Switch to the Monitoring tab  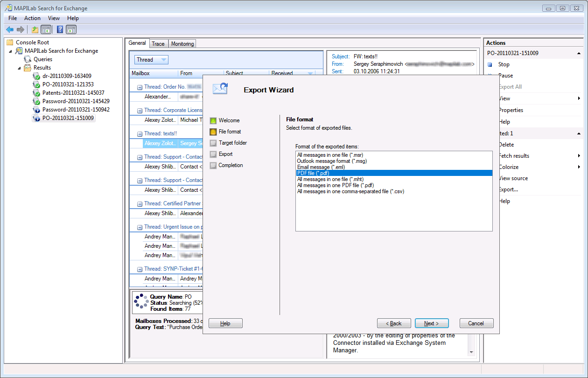click(182, 44)
